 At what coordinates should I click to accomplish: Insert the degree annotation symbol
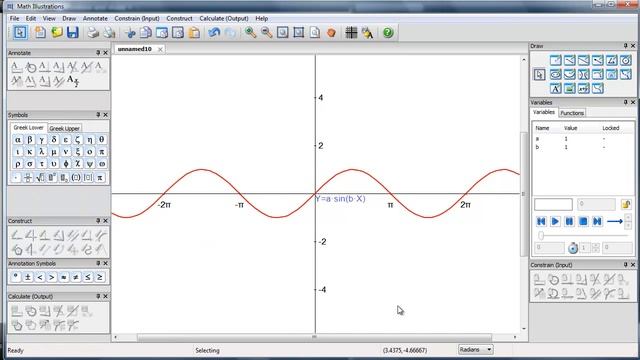pyautogui.click(x=16, y=277)
